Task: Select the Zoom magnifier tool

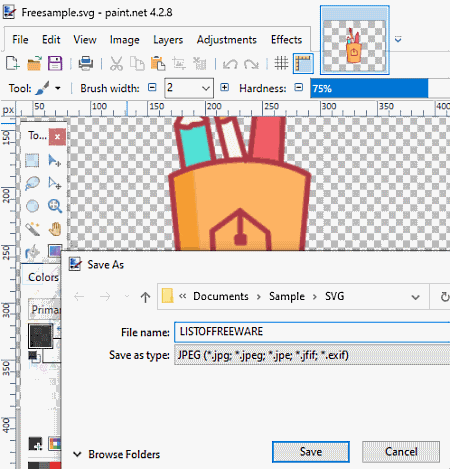Action: (55, 206)
